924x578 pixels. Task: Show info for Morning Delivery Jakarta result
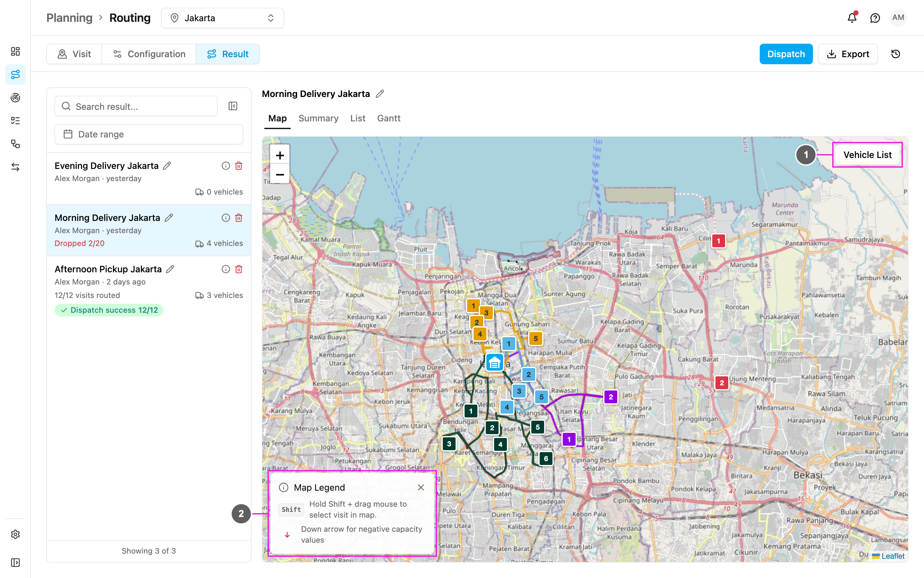pos(226,217)
